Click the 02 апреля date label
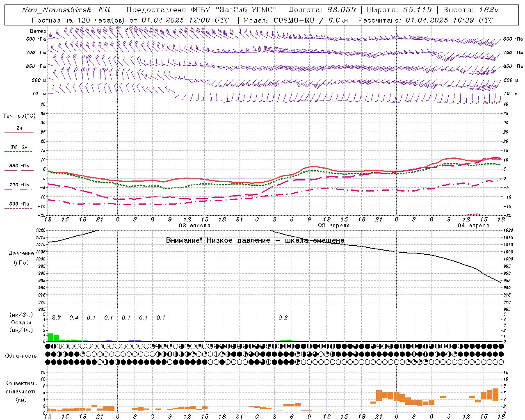 194,226
